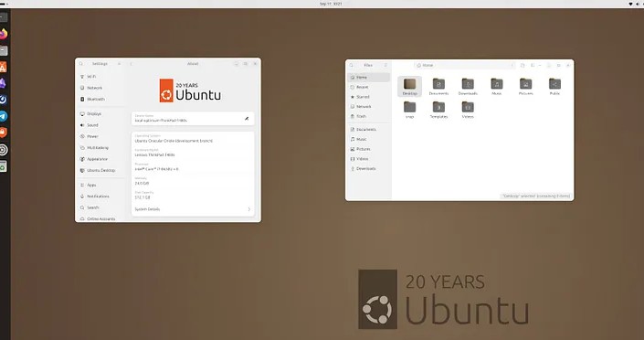The image size is (644, 340).
Task: Select Home in Files sidebar
Action: pyautogui.click(x=368, y=78)
